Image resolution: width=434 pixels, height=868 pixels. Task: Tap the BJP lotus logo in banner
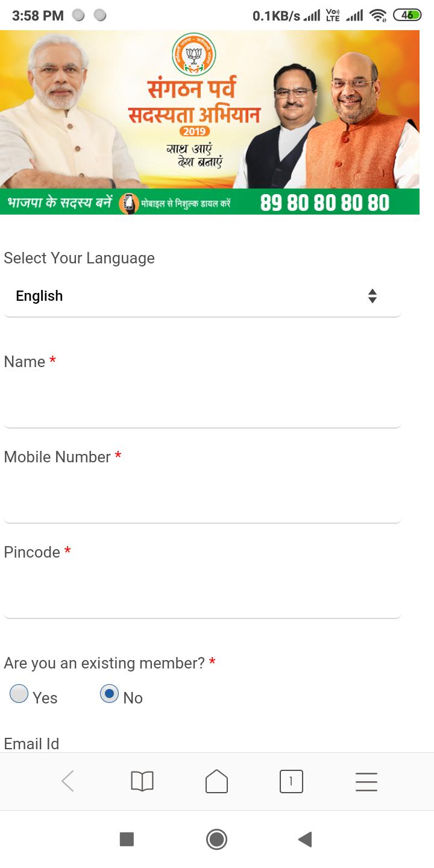193,54
